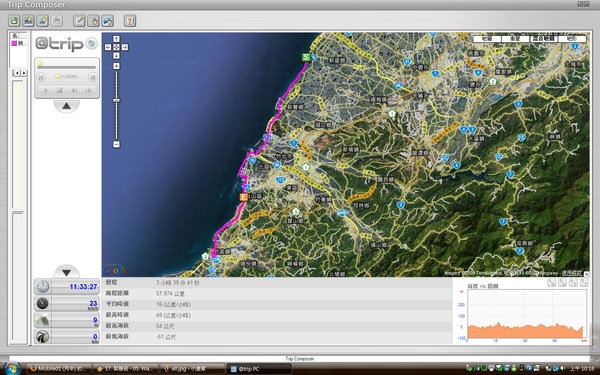Click the orange E end marker
600x375 pixels.
click(244, 197)
